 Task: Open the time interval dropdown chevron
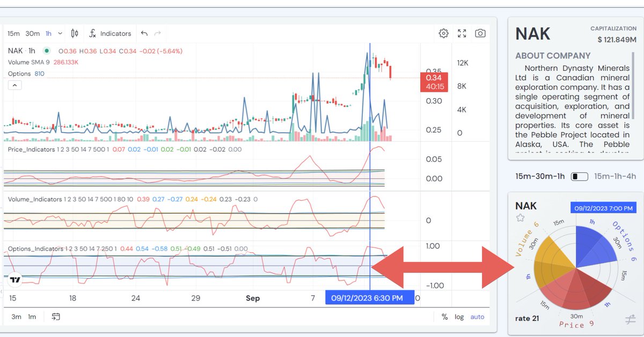60,33
